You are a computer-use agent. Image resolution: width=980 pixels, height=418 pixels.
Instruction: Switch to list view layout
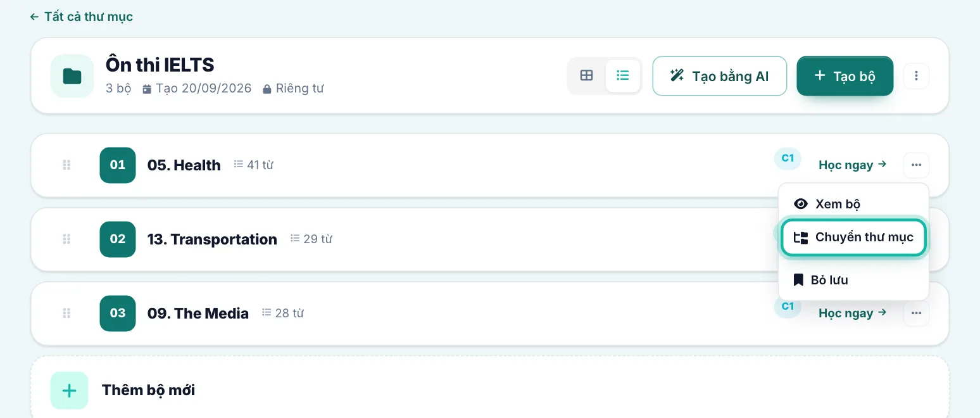click(623, 76)
